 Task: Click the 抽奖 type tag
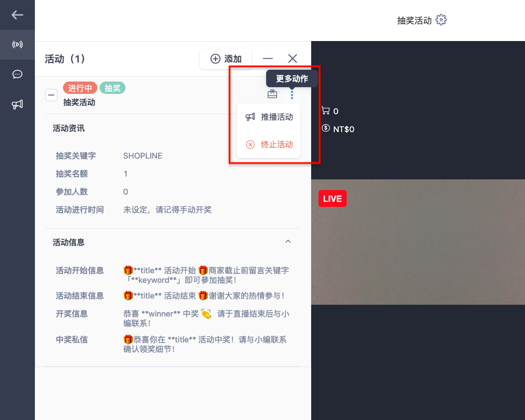pyautogui.click(x=113, y=88)
